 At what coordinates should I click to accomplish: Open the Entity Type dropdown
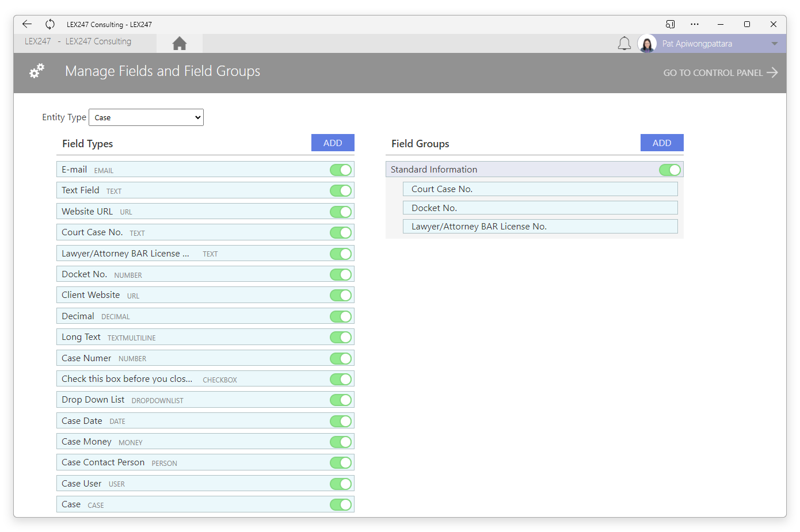pyautogui.click(x=146, y=117)
